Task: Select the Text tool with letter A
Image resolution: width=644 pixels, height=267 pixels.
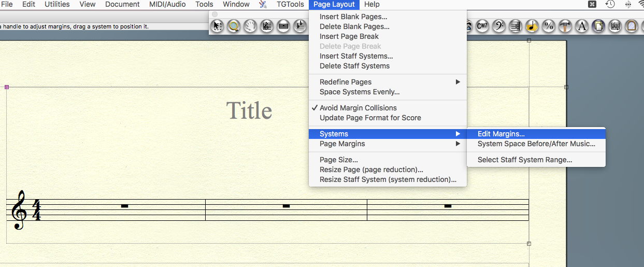Action: (x=582, y=26)
